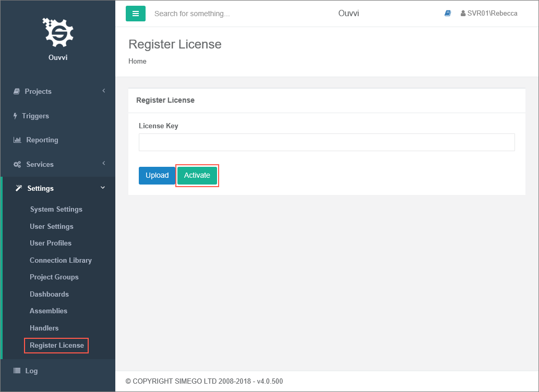This screenshot has width=539, height=392.
Task: Click the SVR01\Rebecca user name
Action: click(492, 14)
